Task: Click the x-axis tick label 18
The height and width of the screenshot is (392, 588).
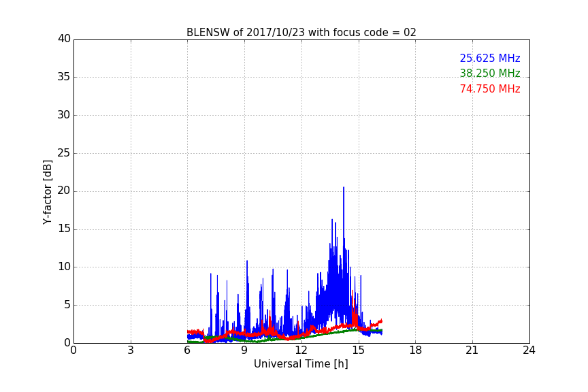Action: point(416,350)
